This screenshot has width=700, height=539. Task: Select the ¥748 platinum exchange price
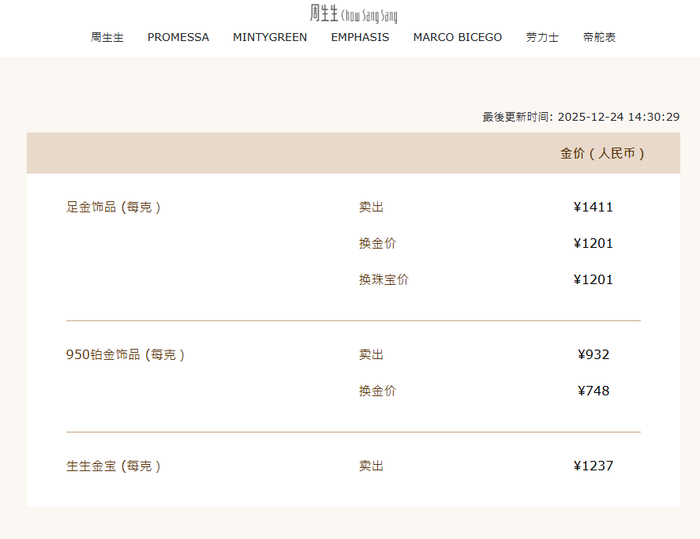click(593, 391)
